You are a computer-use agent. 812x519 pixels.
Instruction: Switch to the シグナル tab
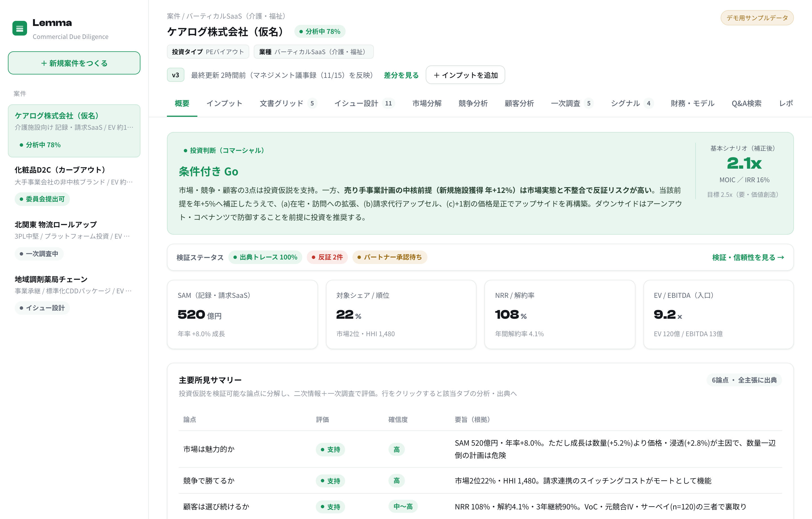(632, 103)
